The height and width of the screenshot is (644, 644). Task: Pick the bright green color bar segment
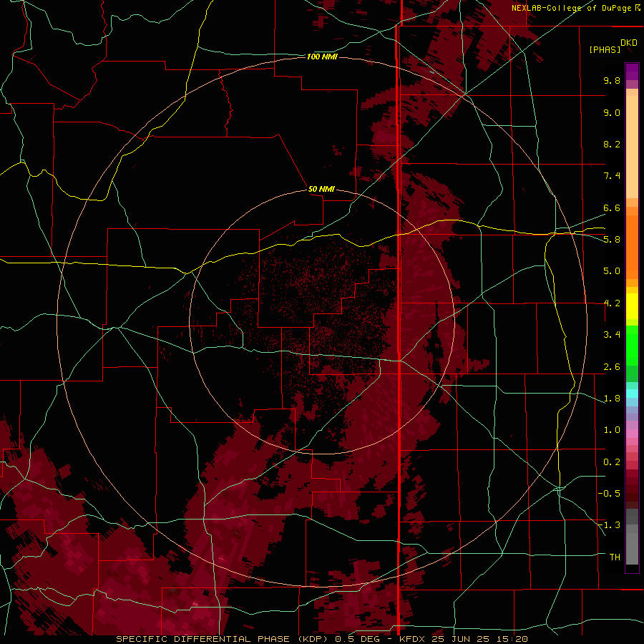[x=632, y=346]
